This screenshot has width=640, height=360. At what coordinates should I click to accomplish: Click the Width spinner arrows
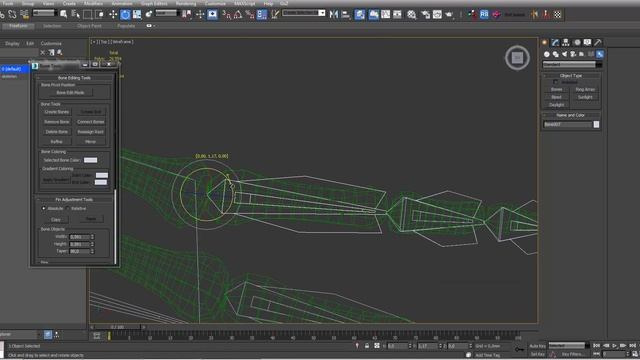92,237
